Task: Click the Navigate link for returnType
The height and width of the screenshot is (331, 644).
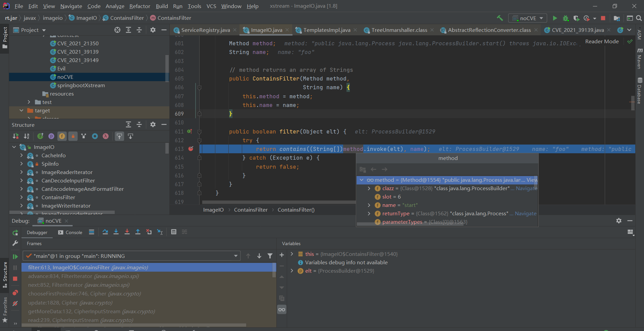Action: pyautogui.click(x=526, y=213)
